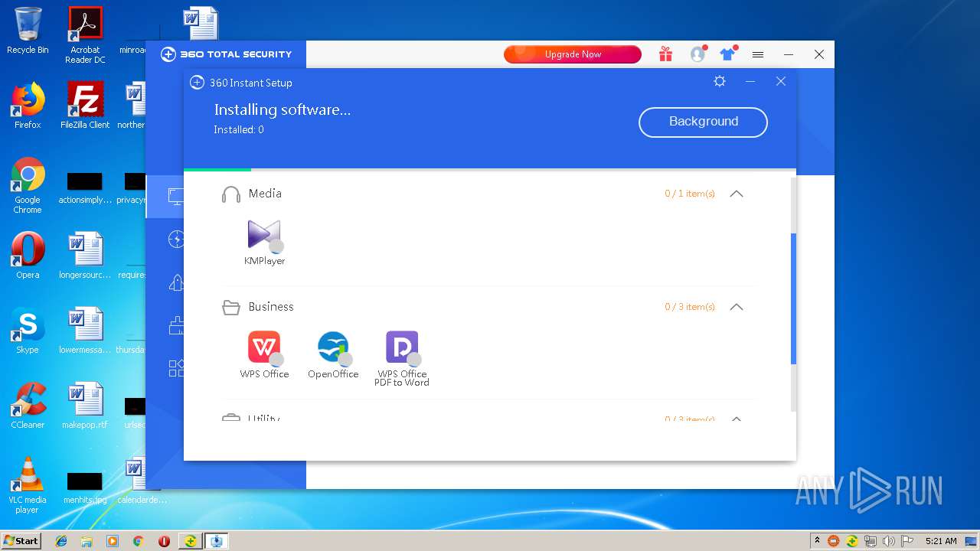
Task: Open the user account avatar icon
Action: (697, 54)
